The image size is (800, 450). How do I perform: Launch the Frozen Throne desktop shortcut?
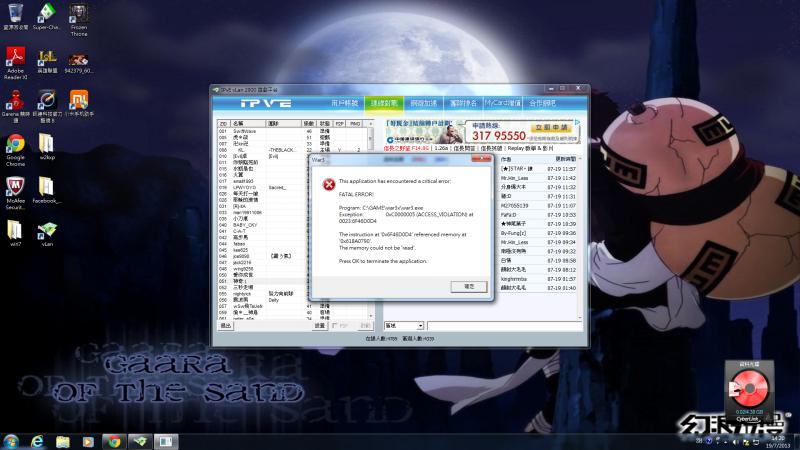click(x=79, y=19)
